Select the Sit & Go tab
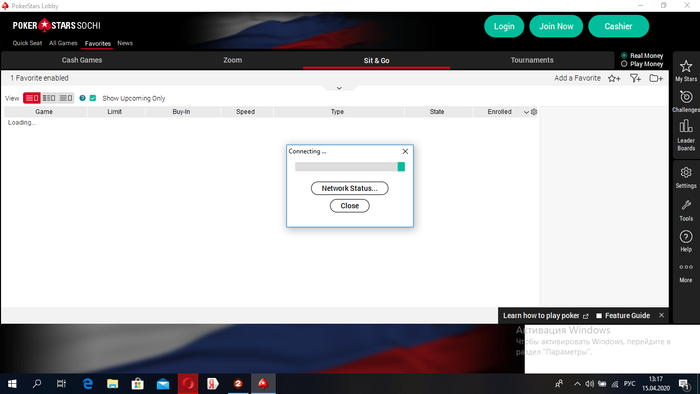The image size is (700, 394). tap(376, 60)
